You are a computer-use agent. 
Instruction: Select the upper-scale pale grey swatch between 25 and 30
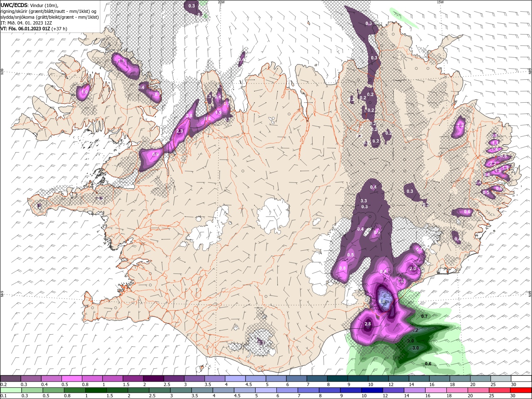coord(501,379)
